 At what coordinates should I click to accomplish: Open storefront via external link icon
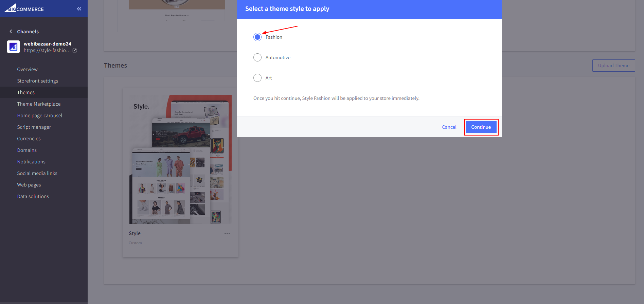point(75,51)
